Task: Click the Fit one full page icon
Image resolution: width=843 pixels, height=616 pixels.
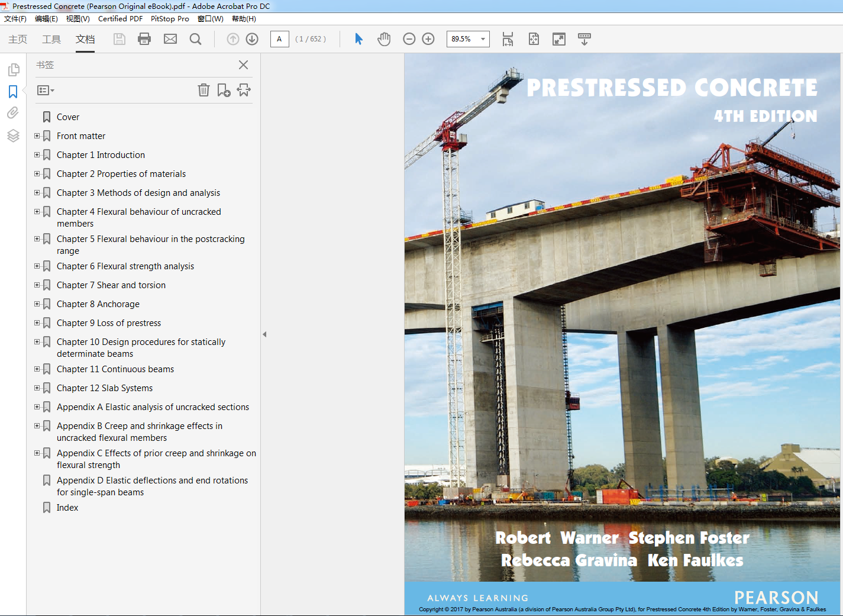Action: 534,39
